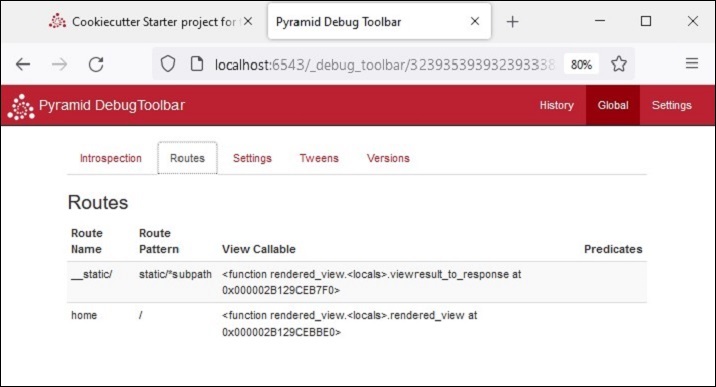Screen dimensions: 716x387
Task: Maximize the browser window
Action: click(646, 21)
